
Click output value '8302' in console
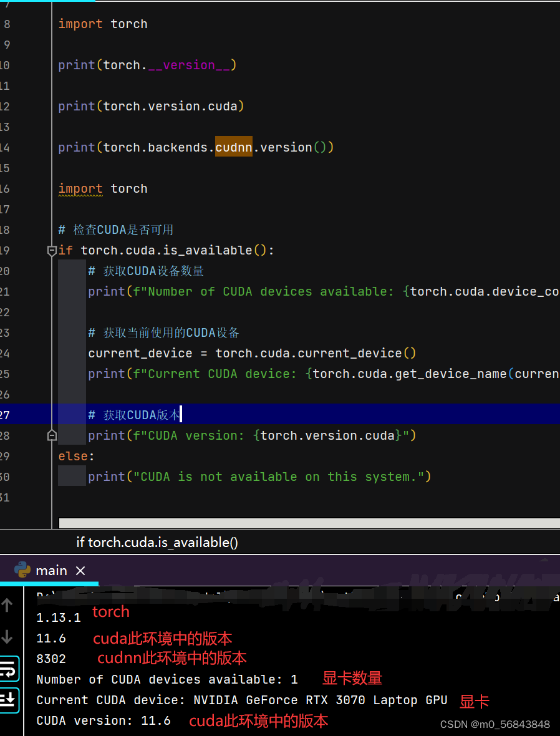click(51, 659)
